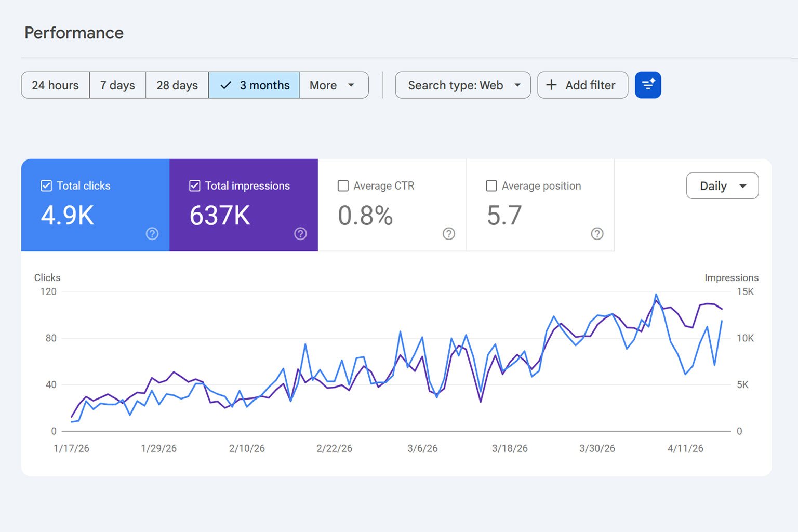Select the 24 hours date range

(x=55, y=85)
